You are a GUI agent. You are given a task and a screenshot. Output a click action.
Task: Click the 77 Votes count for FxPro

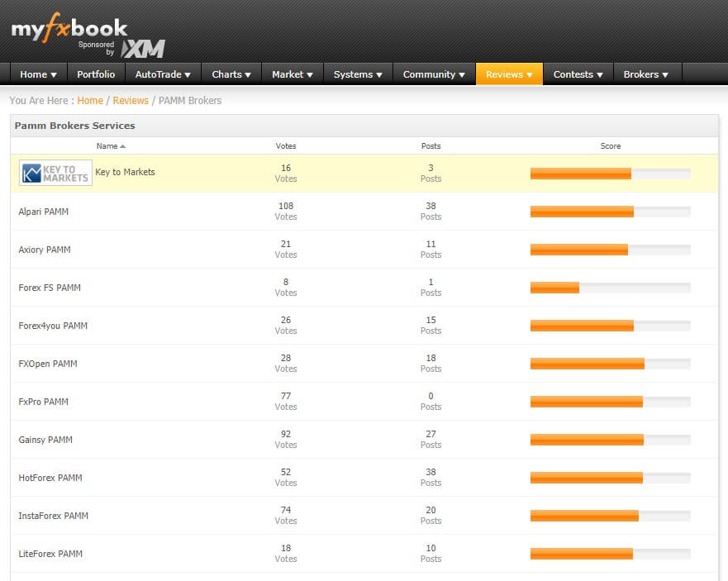[286, 402]
